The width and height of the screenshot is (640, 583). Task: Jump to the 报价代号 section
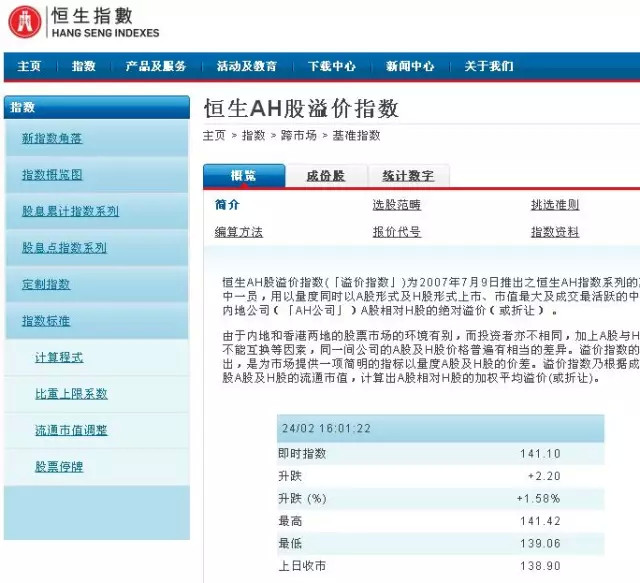396,232
